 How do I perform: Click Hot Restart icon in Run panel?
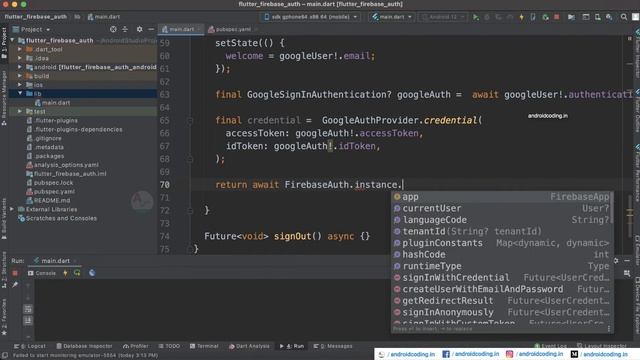click(x=77, y=273)
